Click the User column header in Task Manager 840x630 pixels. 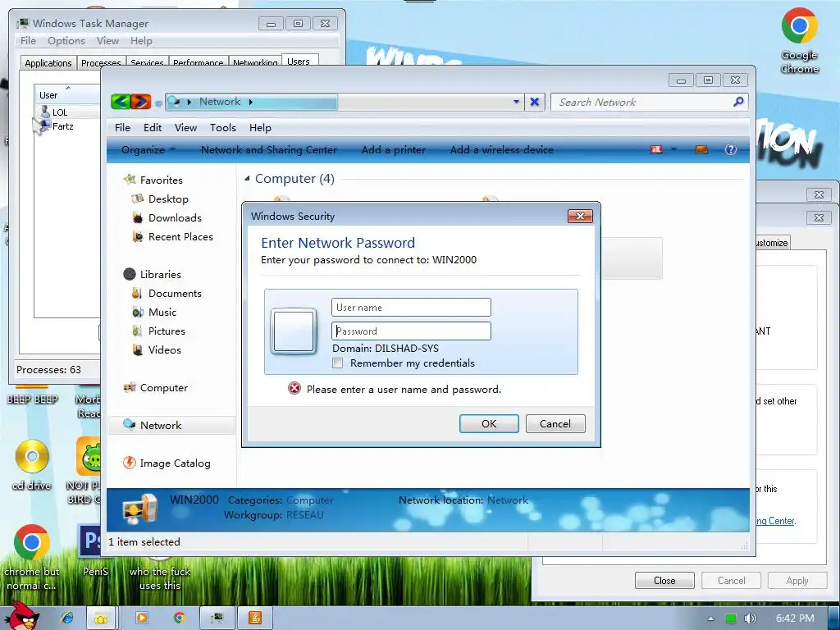[67, 95]
